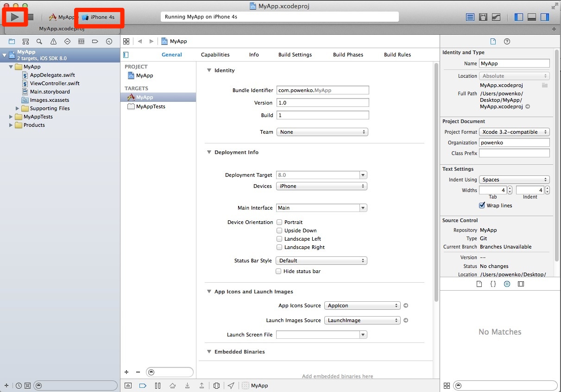Image resolution: width=561 pixels, height=392 pixels.
Task: Switch to the Build Phases tab
Action: point(348,55)
